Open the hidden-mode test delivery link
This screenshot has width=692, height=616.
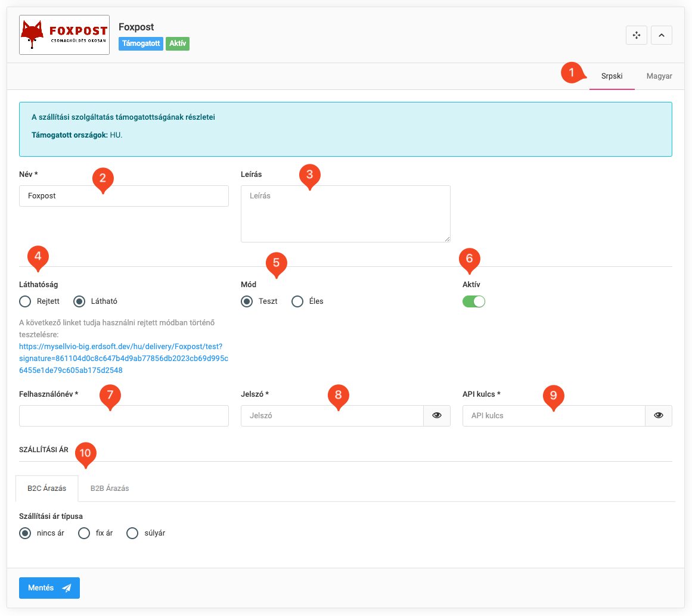123,358
